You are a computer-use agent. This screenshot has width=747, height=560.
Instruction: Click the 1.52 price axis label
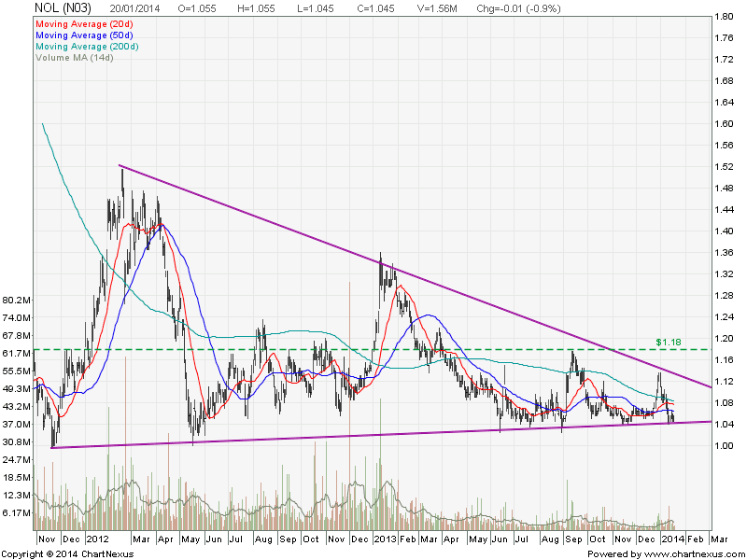point(725,167)
